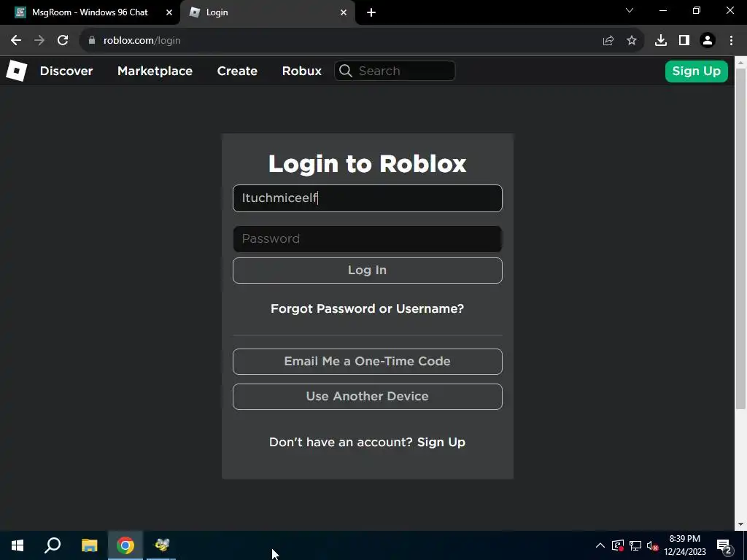Click the Log In button
Viewport: 747px width, 560px height.
pyautogui.click(x=368, y=271)
